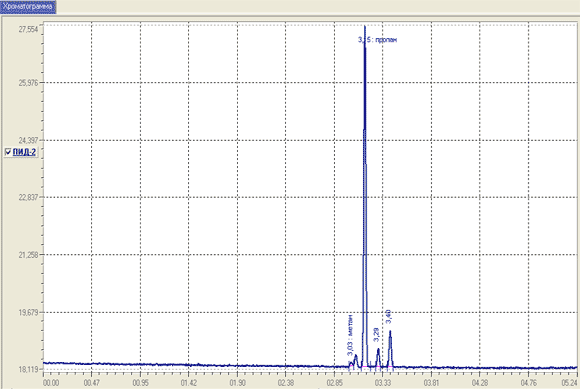Click the 3,40 peak label
This screenshot has width=580, height=389.
click(388, 317)
